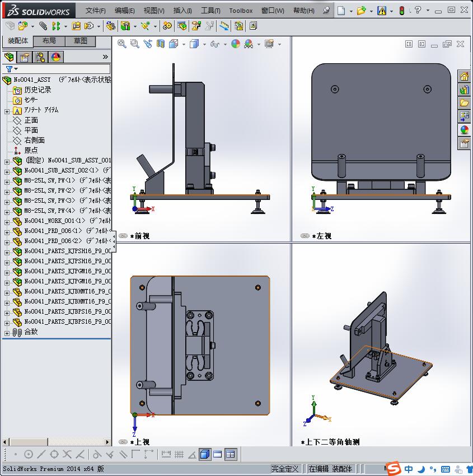Switch to the 布局 tab

[49, 41]
